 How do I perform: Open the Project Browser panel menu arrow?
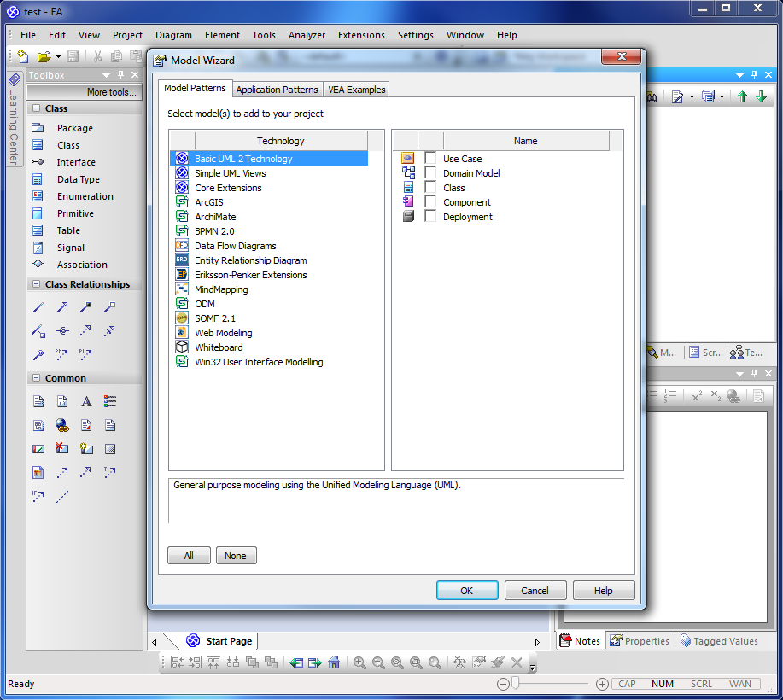pyautogui.click(x=739, y=75)
